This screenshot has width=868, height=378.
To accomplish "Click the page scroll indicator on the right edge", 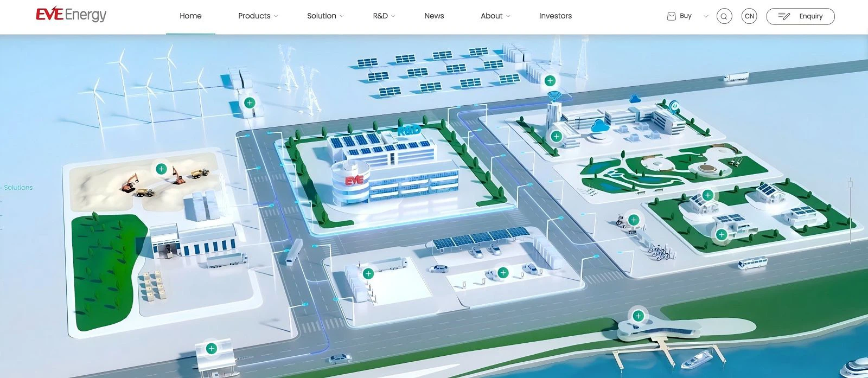I will 850,184.
